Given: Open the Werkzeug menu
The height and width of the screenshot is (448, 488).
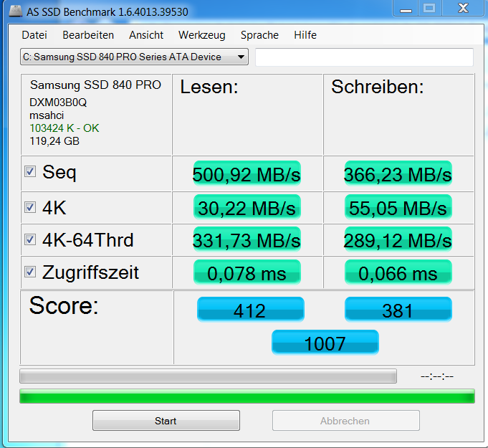Looking at the screenshot, I should point(201,35).
